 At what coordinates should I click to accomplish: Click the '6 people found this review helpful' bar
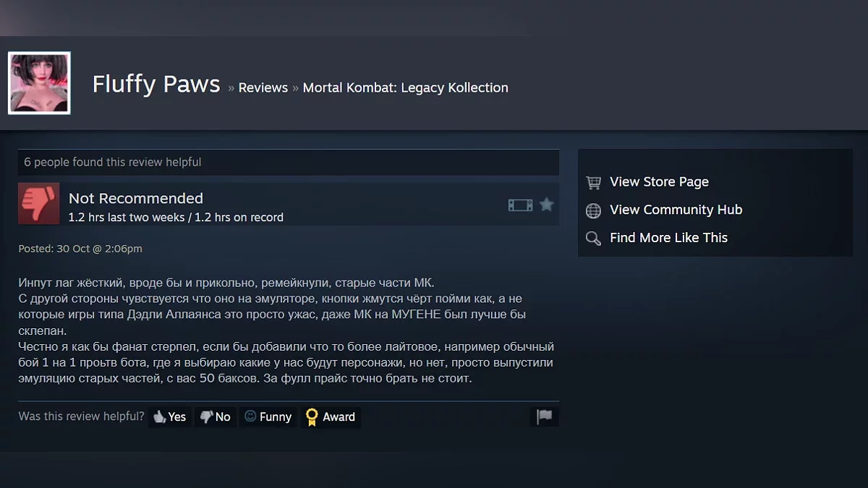(x=289, y=162)
